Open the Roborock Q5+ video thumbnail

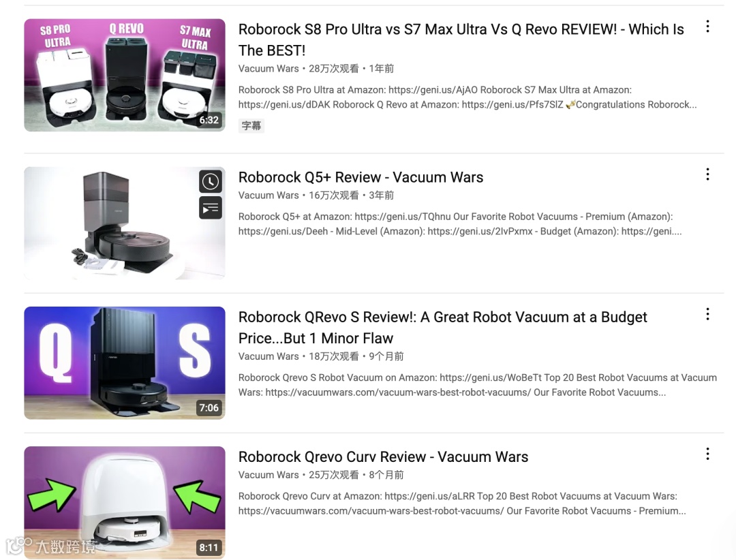[x=125, y=223]
